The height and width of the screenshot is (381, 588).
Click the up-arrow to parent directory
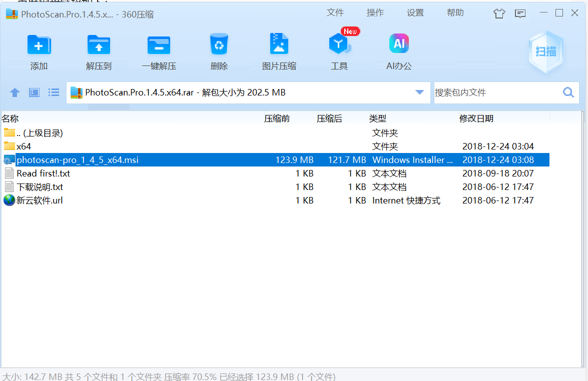(15, 92)
